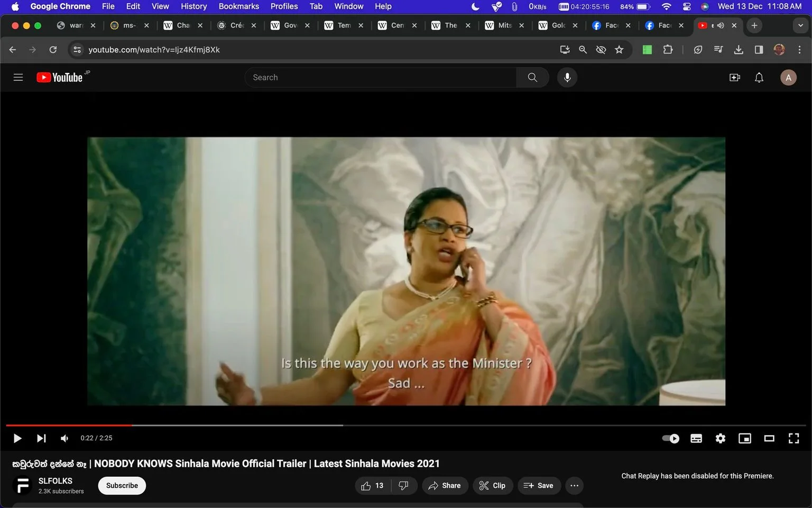Open the History menu
The image size is (812, 508).
[x=193, y=6]
